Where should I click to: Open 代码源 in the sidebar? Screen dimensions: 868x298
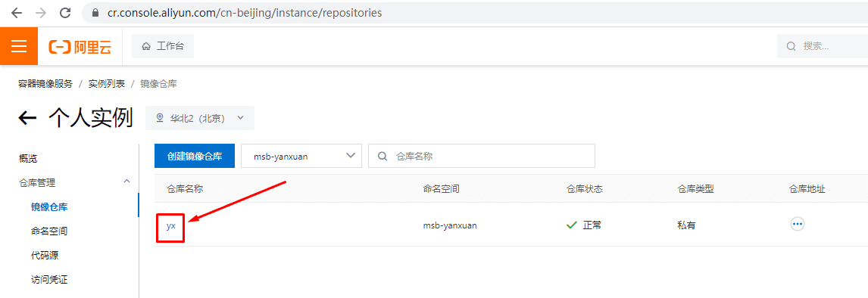tap(45, 256)
